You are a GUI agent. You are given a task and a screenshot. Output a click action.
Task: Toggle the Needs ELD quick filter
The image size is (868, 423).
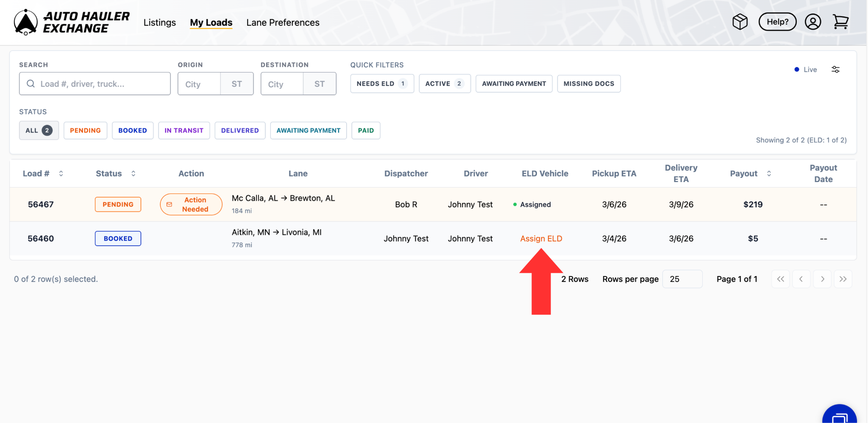[382, 84]
